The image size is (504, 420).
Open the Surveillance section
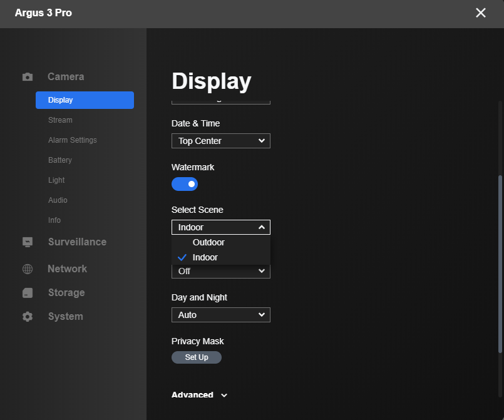pos(77,242)
